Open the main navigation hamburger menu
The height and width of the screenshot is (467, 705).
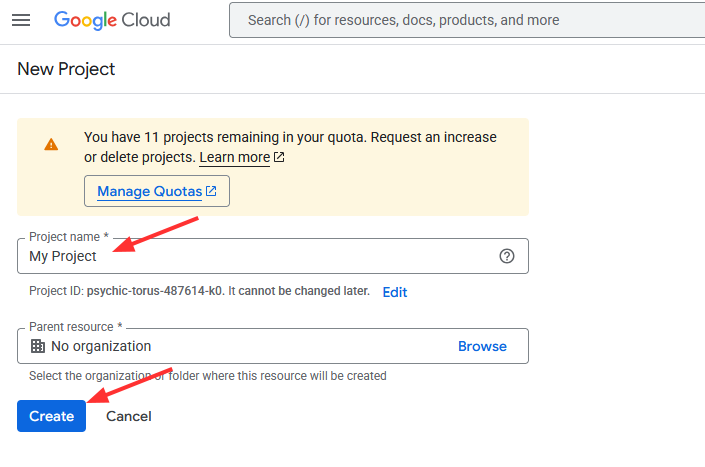(21, 20)
